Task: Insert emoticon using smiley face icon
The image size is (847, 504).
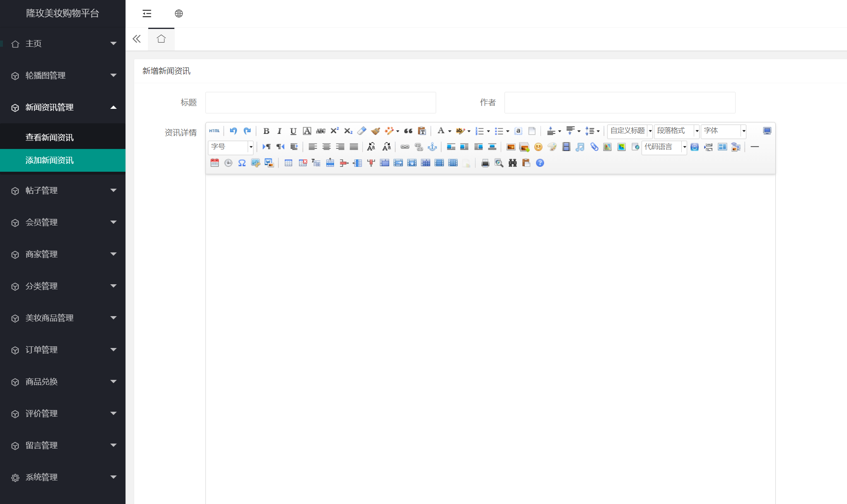Action: point(538,147)
